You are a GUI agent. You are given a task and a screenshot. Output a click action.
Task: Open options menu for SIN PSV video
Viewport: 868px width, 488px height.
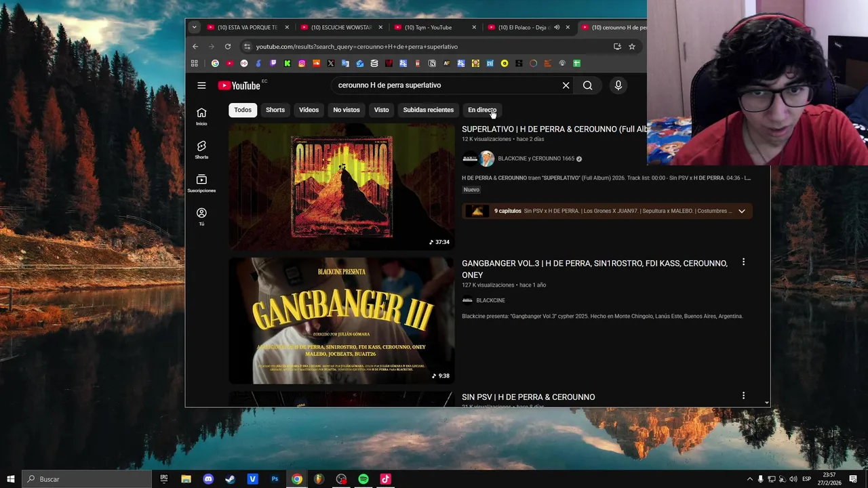point(743,396)
